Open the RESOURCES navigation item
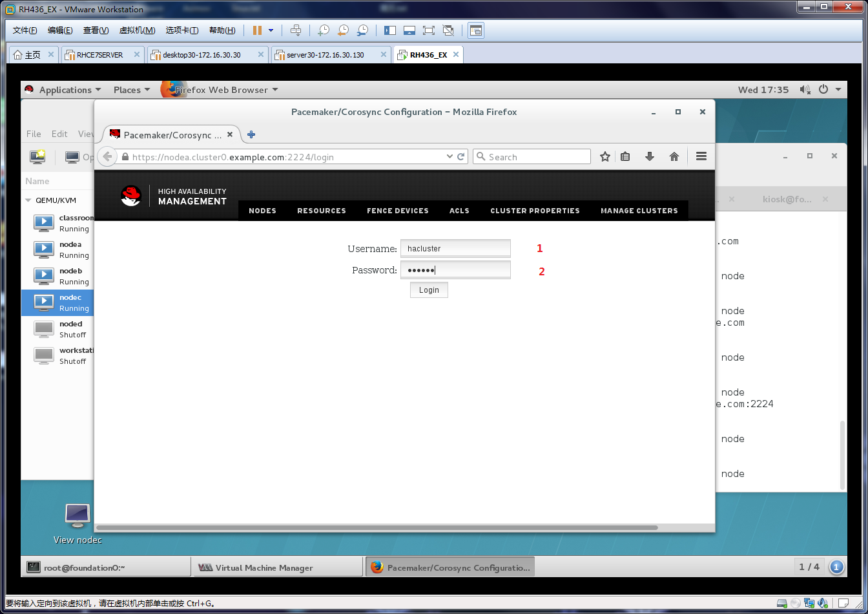This screenshot has width=868, height=614. coord(322,211)
